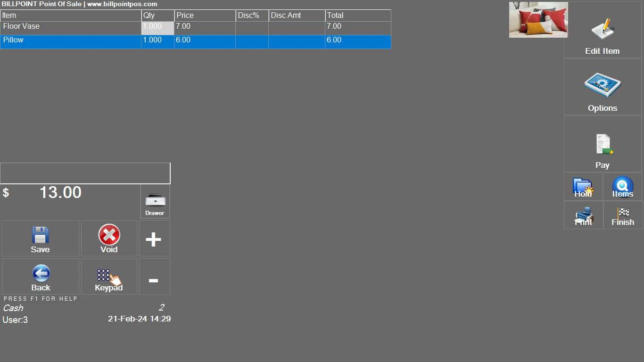Viewport: 644px width, 362px height.
Task: Go Back to previous screen
Action: (x=41, y=277)
